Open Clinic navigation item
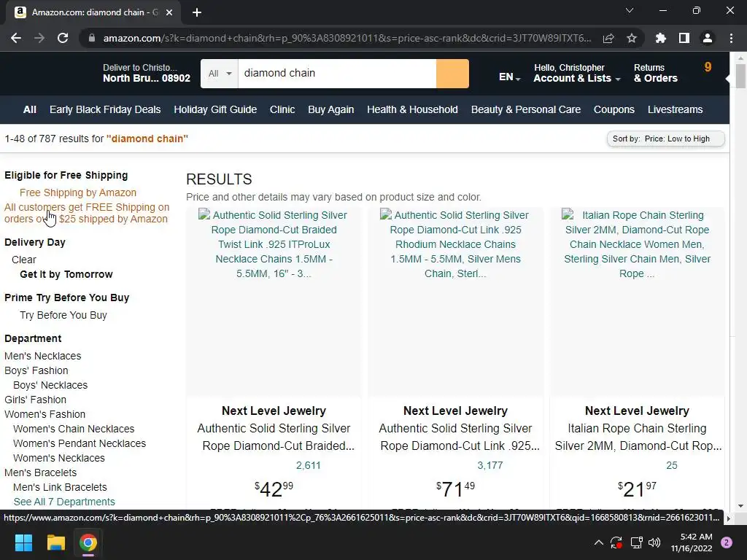This screenshot has height=560, width=747. [x=282, y=109]
